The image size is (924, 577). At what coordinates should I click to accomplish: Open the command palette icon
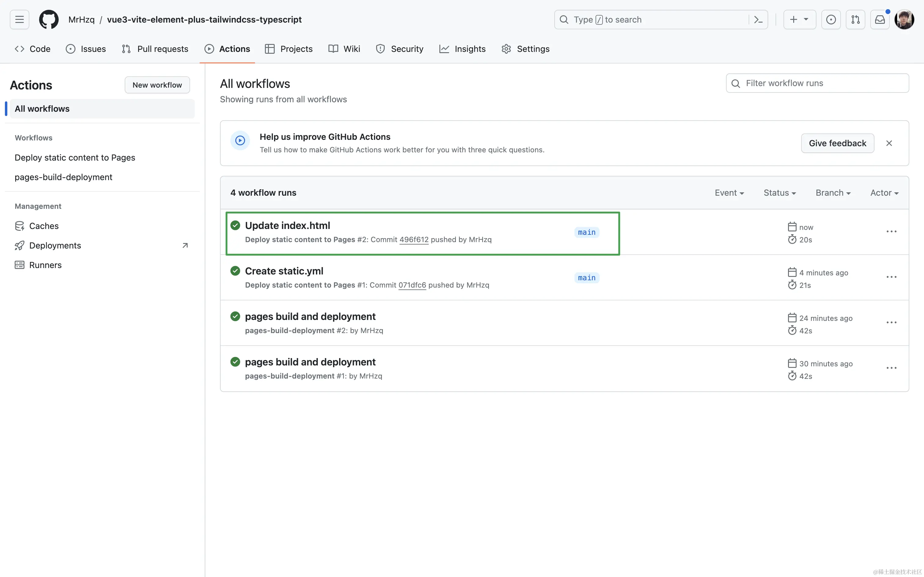coord(758,20)
